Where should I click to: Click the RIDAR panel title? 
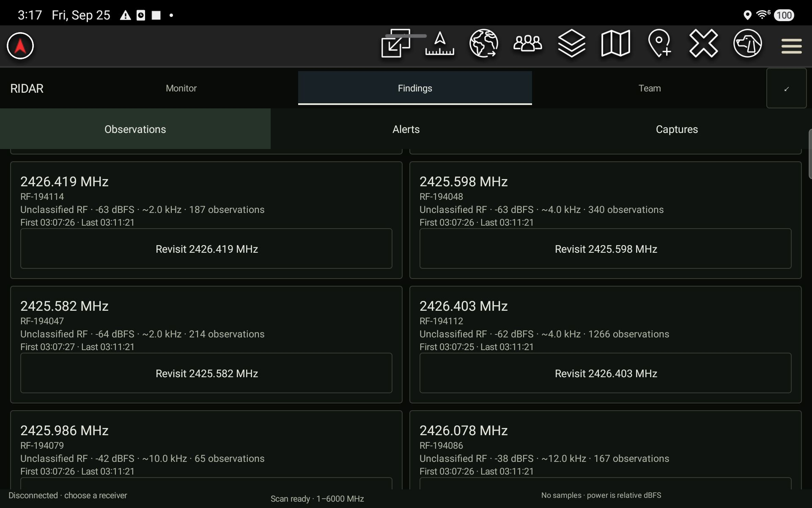pyautogui.click(x=27, y=88)
